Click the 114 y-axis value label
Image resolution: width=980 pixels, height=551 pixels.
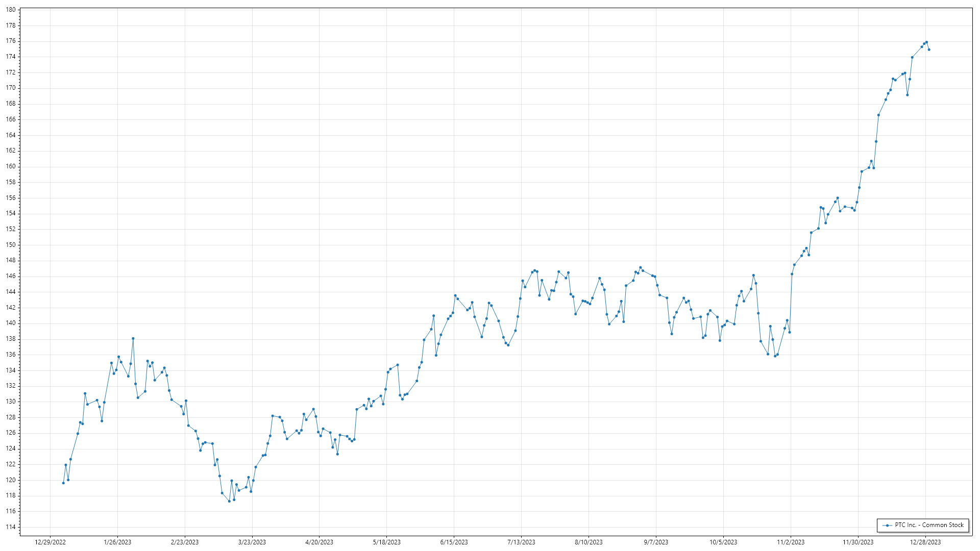coord(11,527)
